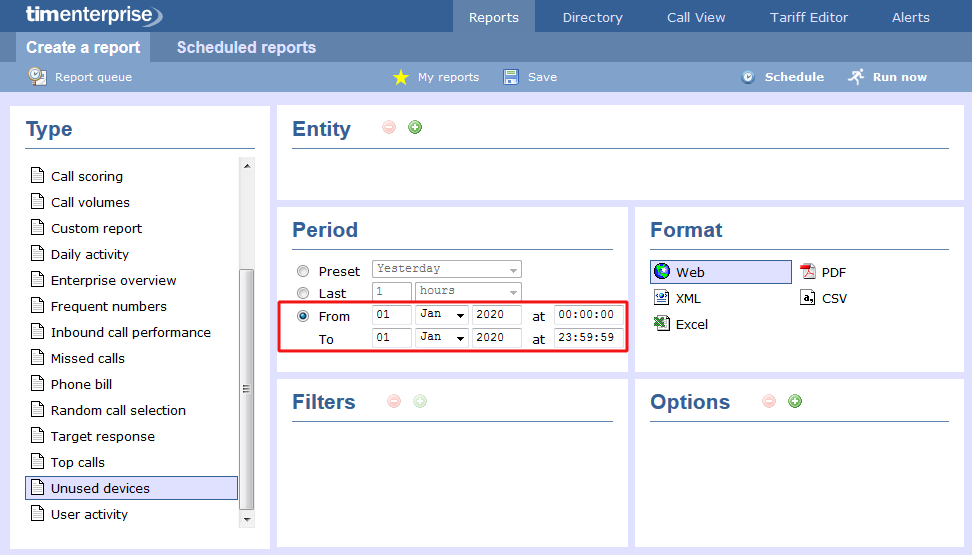This screenshot has width=972, height=555.
Task: Click the Run now runner icon
Action: [856, 77]
